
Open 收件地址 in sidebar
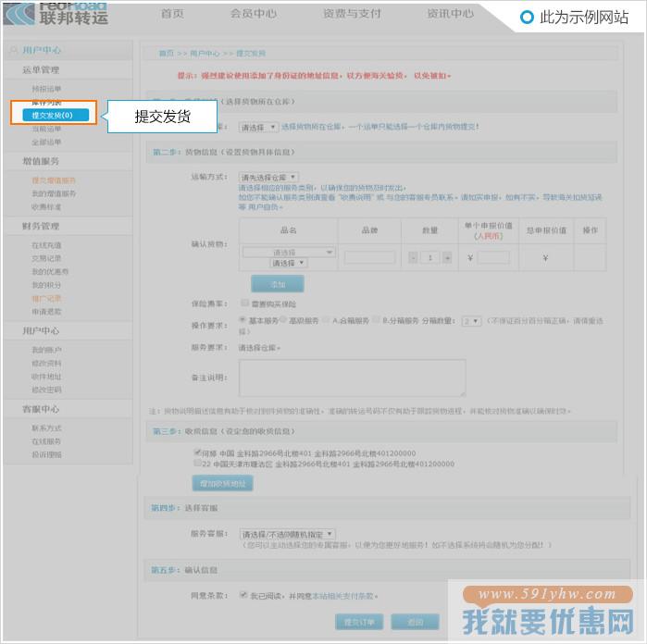point(46,377)
